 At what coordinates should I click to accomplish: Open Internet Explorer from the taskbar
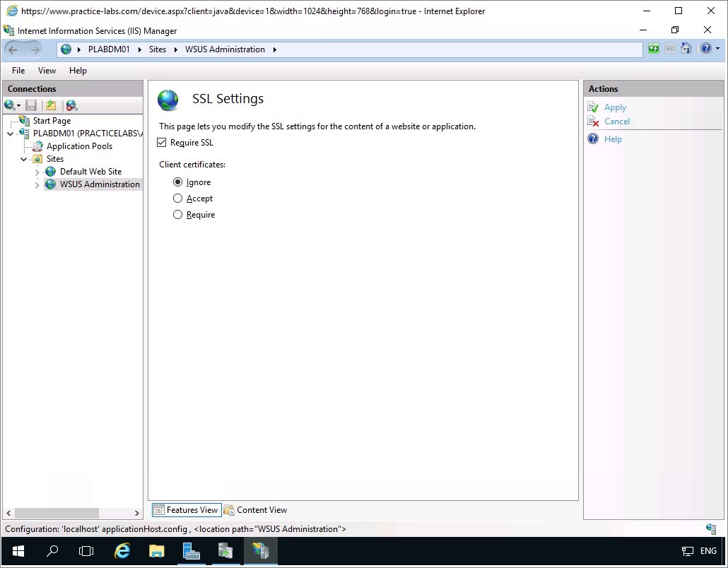pos(122,551)
